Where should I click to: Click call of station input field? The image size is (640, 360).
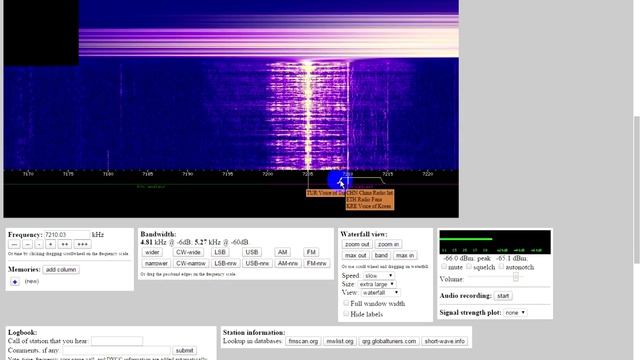coord(117,341)
